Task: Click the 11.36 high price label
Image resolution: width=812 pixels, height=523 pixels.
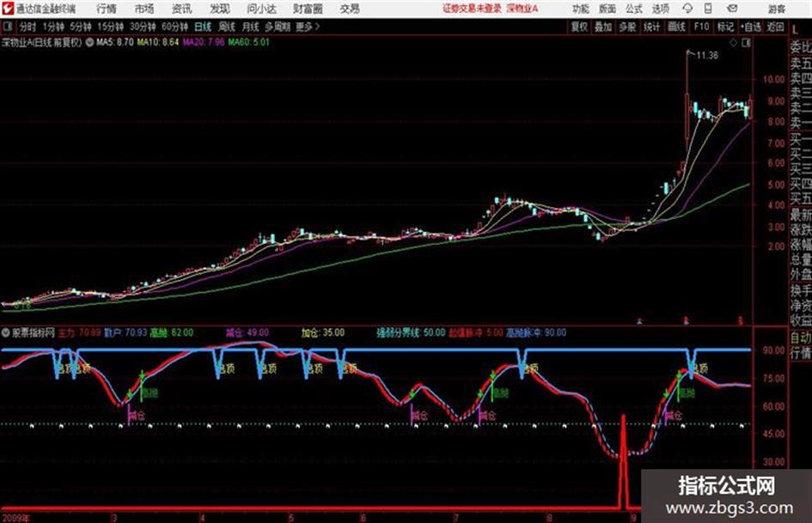Action: [706, 56]
